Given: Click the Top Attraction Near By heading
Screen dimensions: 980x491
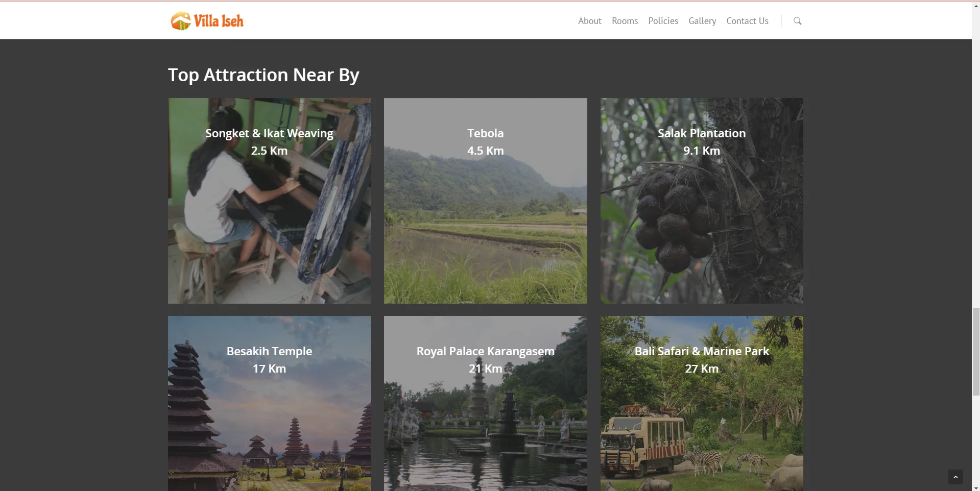Looking at the screenshot, I should coord(264,75).
